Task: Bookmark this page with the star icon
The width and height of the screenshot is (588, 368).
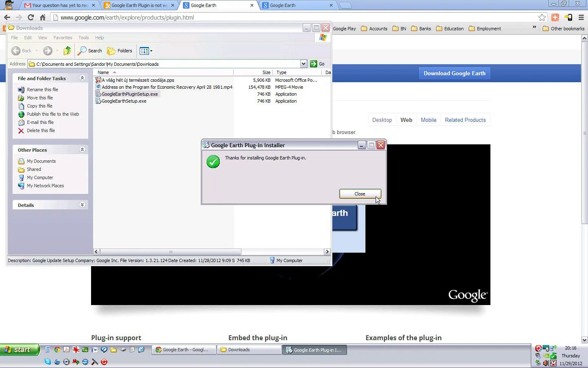Action: point(542,17)
